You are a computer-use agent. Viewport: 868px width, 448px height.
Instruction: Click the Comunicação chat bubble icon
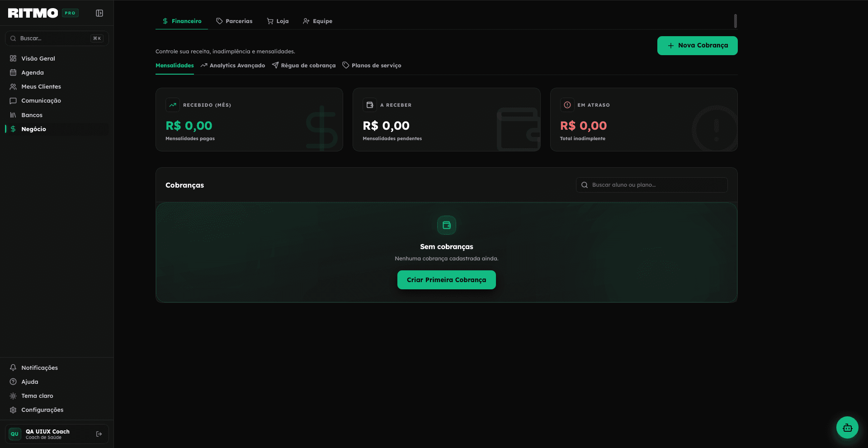[13, 100]
